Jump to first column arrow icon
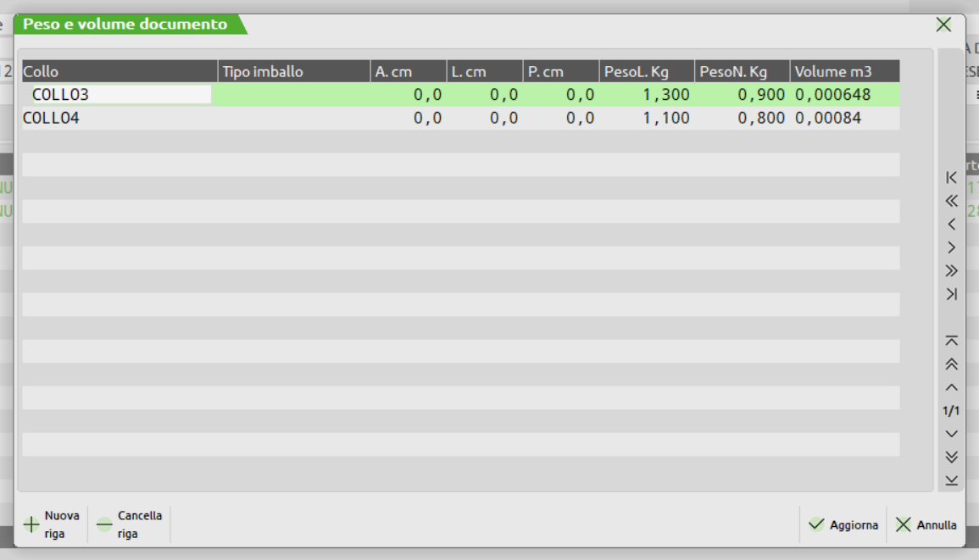The width and height of the screenshot is (979, 560). coord(951,177)
